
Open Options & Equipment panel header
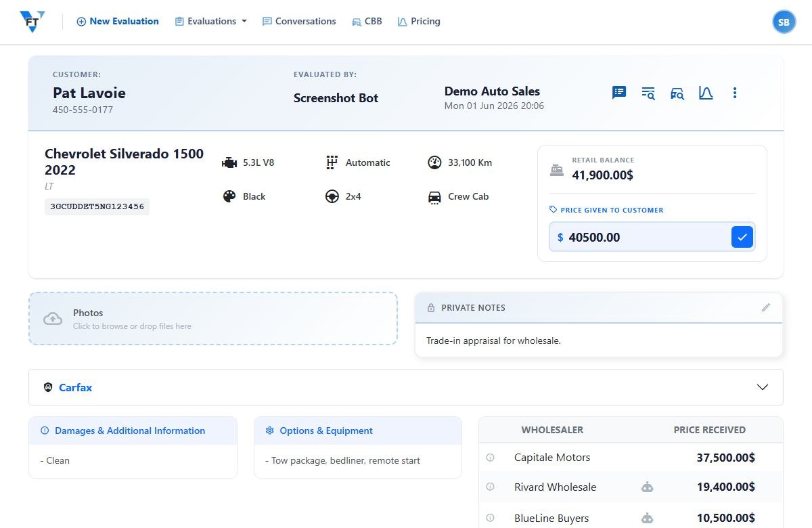(x=358, y=431)
